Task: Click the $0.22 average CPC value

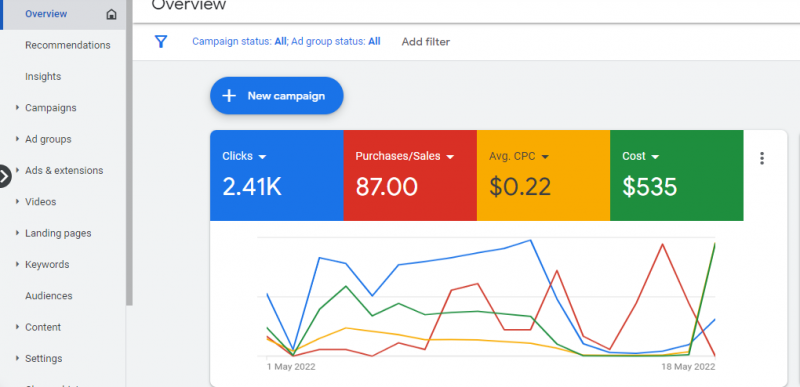Action: pyautogui.click(x=520, y=187)
